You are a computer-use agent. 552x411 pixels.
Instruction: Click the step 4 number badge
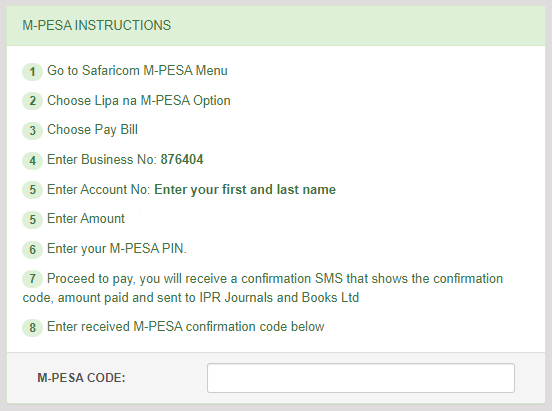tap(32, 161)
